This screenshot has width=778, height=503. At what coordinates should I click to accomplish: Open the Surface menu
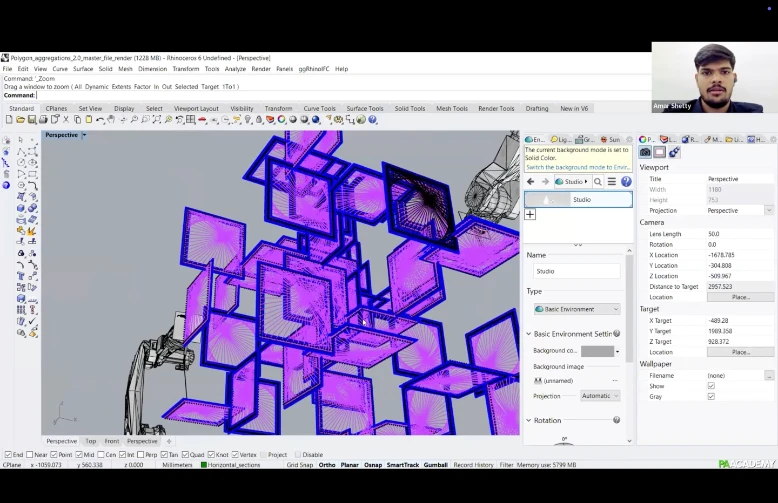83,69
